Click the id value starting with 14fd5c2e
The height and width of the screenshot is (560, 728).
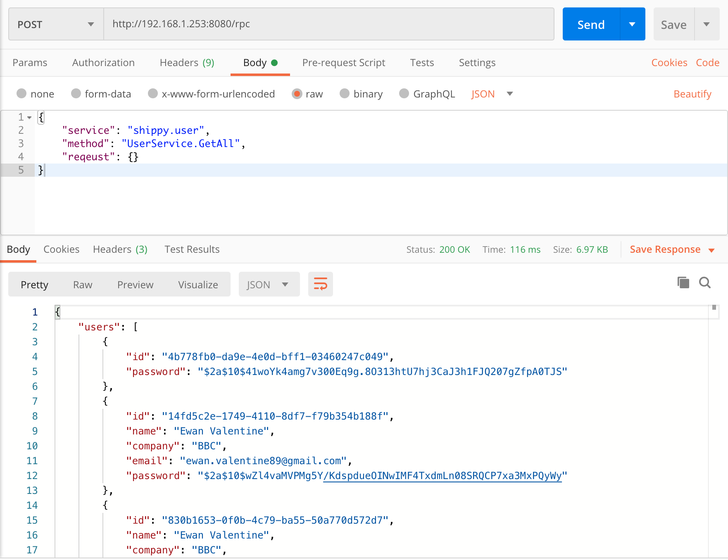coord(275,416)
